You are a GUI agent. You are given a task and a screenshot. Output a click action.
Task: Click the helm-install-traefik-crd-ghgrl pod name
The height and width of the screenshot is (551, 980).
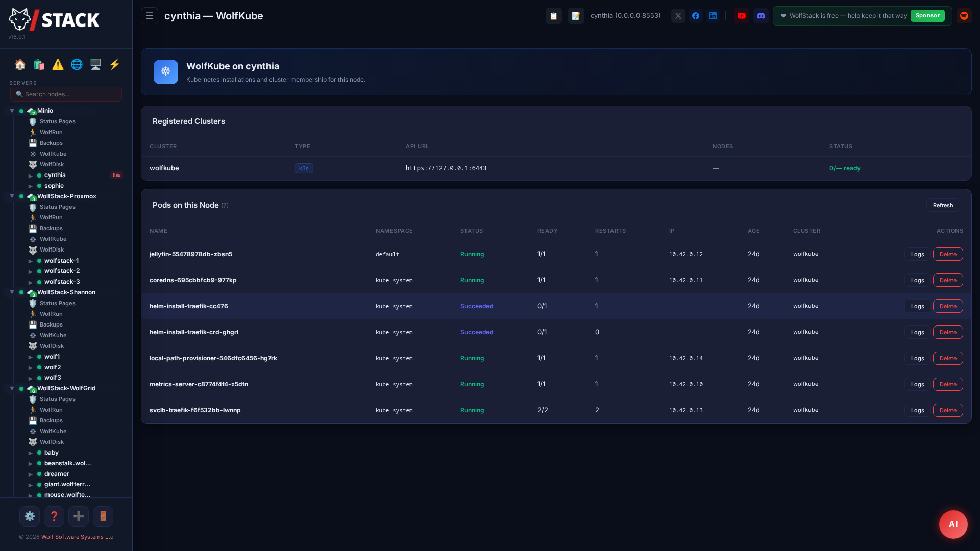[194, 332]
